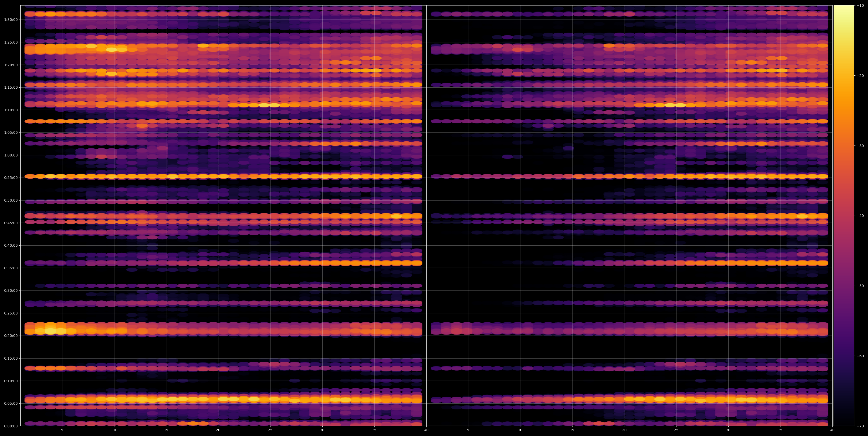Screen dimensions: 868x436
Task: Click x-axis tick 15 of the right plot
Action: point(572,430)
